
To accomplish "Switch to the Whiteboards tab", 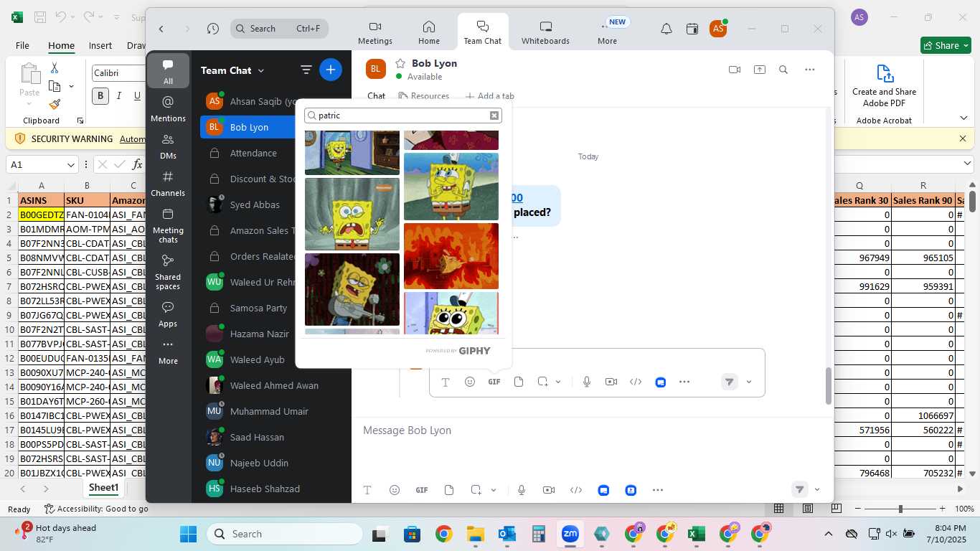I will 545,32.
